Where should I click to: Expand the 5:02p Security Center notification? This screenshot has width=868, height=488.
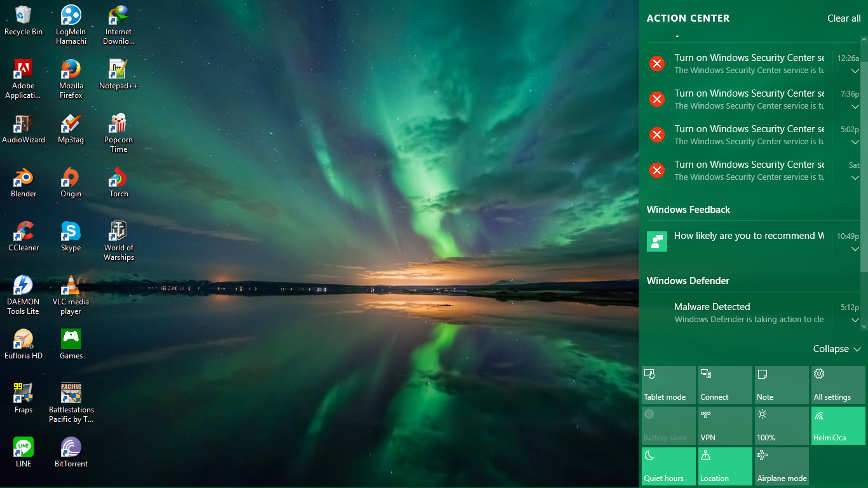click(855, 142)
